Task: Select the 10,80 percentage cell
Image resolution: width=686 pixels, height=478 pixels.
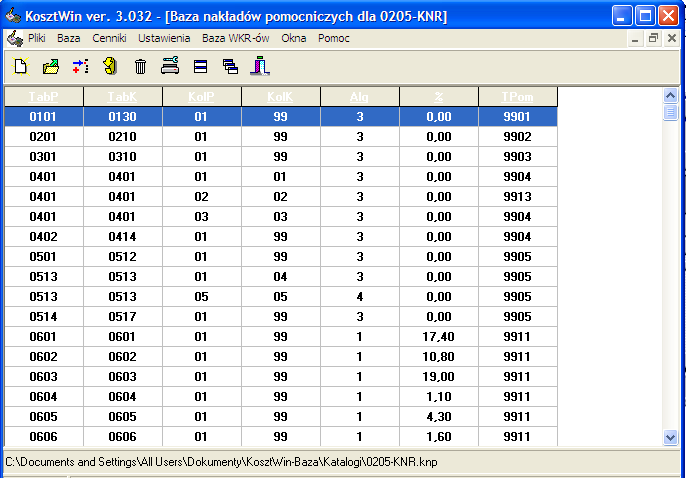Action: [x=439, y=357]
